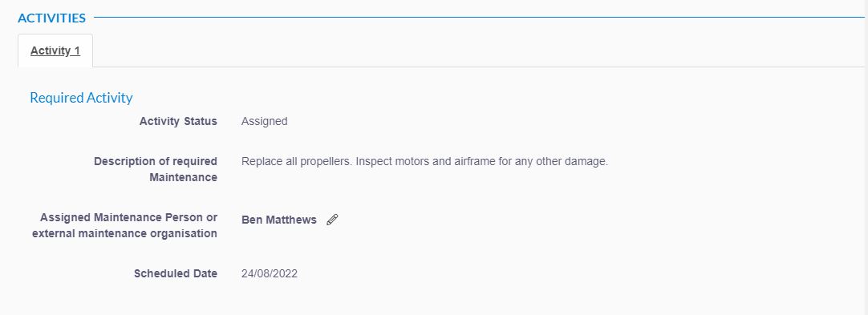This screenshot has width=868, height=315.
Task: Open the Activity 1 tab
Action: (x=55, y=50)
